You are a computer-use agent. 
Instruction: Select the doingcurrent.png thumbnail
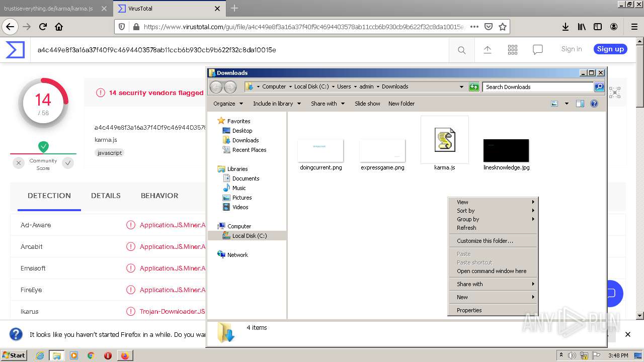[320, 150]
